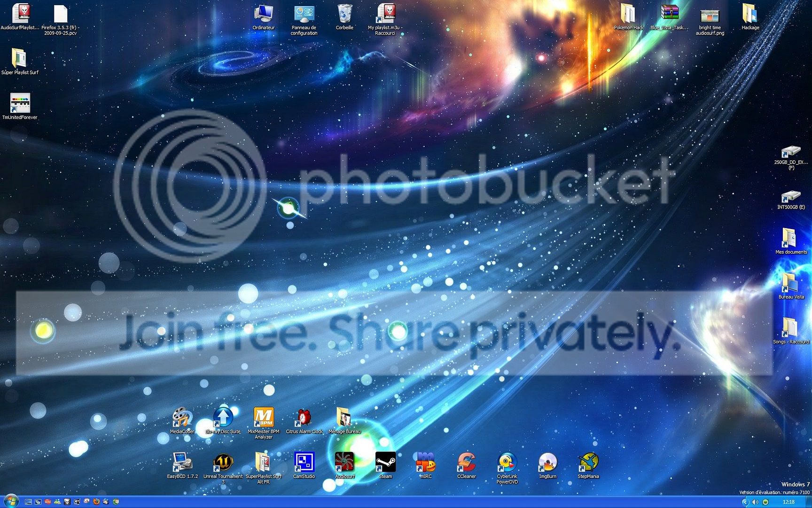Select the EasyBCD 1.7.2 shortcut
Viewport: 812px width, 508px height.
(182, 466)
